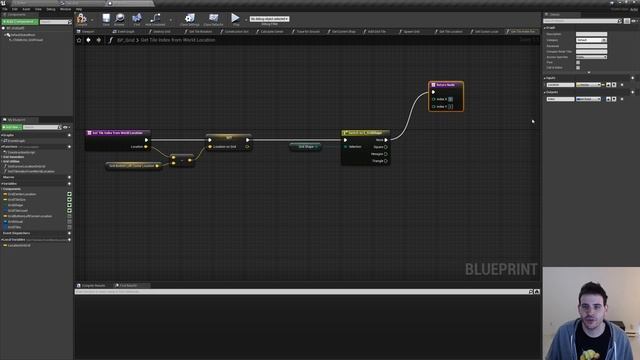
Task: Click the Browse magnifier icon in the toolbar
Action: click(x=120, y=18)
